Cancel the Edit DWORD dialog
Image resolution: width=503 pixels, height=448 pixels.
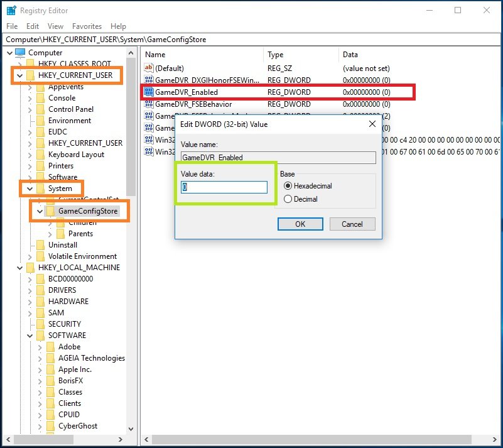click(352, 224)
